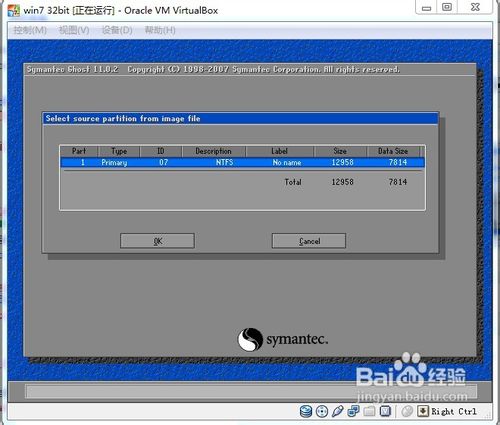The image size is (500, 425).
Task: Click the Part column header
Action: click(x=79, y=151)
